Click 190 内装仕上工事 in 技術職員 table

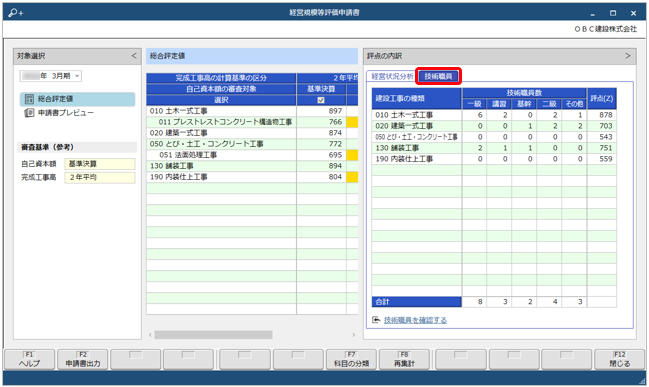pos(404,159)
